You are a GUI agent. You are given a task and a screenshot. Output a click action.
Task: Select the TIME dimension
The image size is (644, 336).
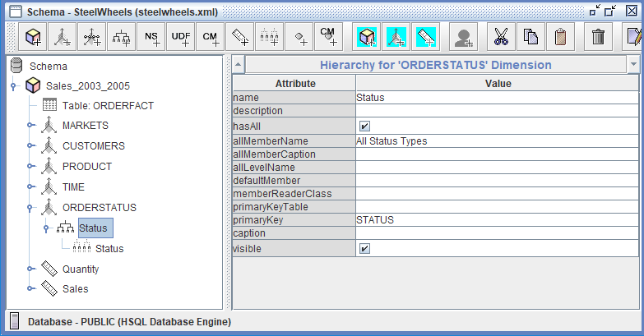pyautogui.click(x=73, y=186)
